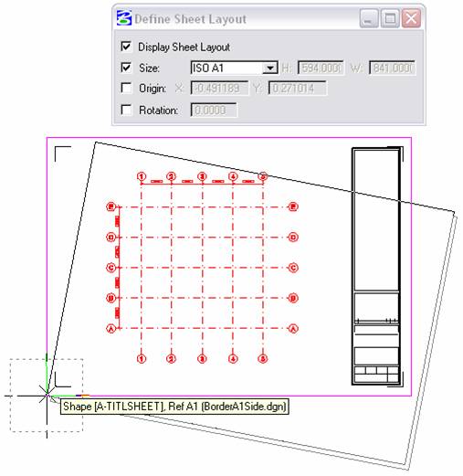Screen dimensions: 463x476
Task: Maximize the Define Sheet Layout dialog
Action: tap(390, 18)
